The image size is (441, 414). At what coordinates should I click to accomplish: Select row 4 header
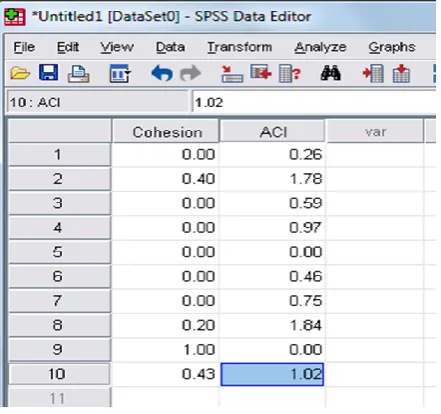click(60, 228)
